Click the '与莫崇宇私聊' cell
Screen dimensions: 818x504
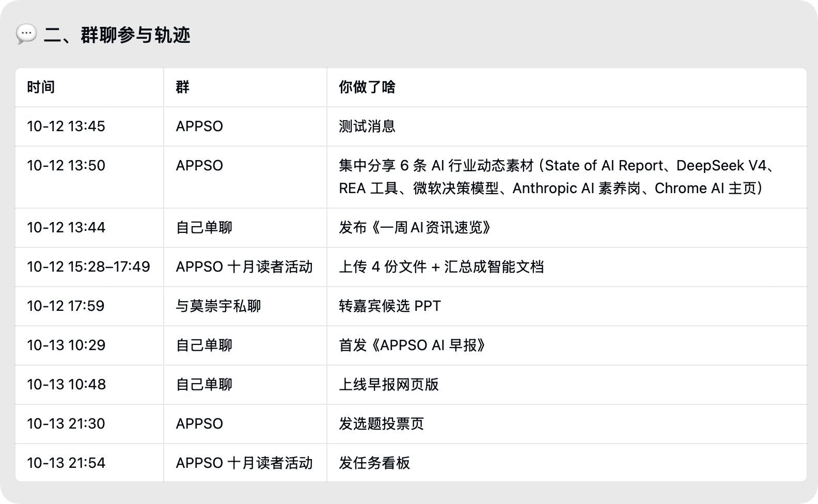click(x=218, y=306)
